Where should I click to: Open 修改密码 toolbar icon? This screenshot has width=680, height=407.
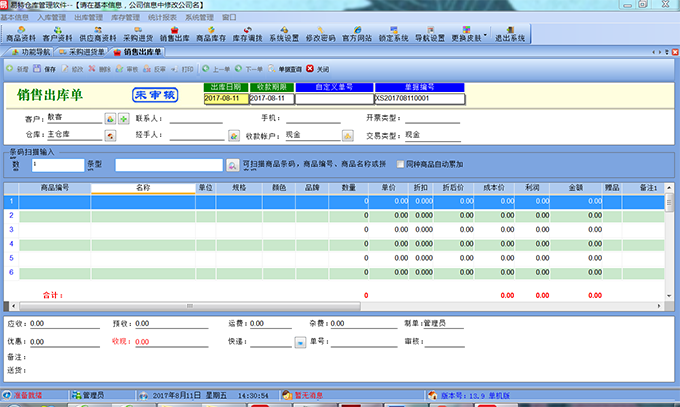320,34
